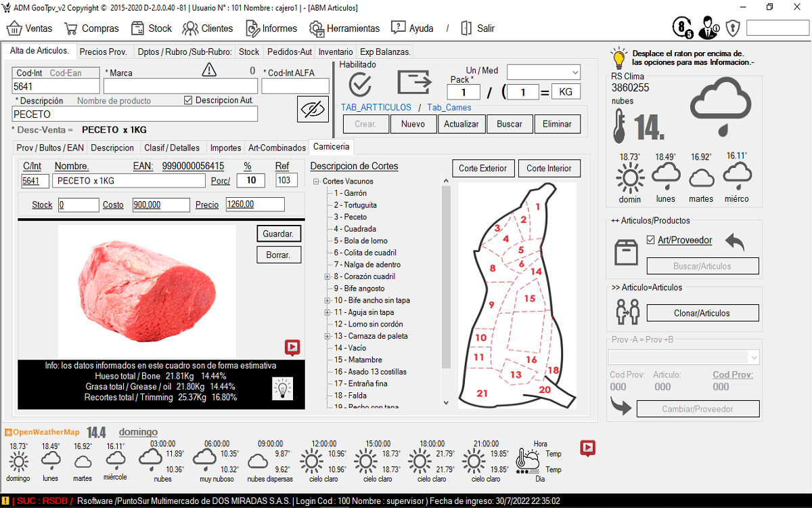812x508 pixels.
Task: Open the Ventas basket menu
Action: pyautogui.click(x=29, y=28)
